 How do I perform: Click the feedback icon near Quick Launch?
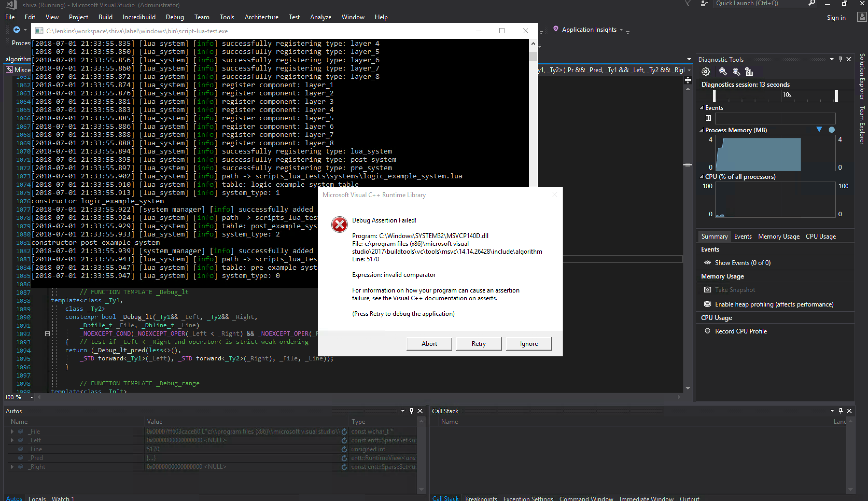704,3
